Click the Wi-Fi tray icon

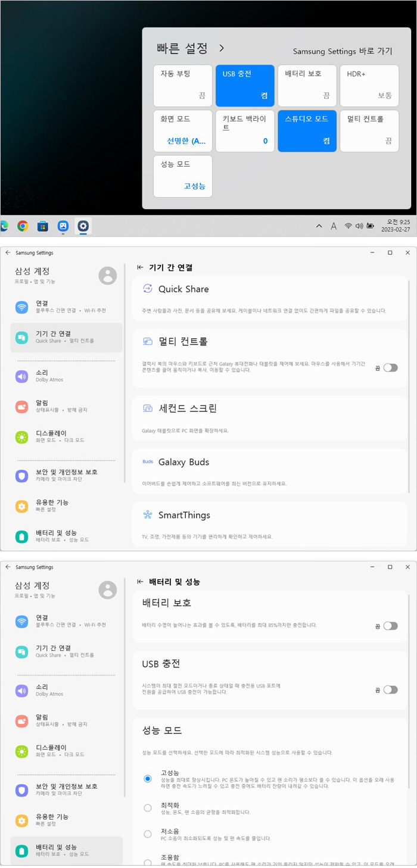[348, 226]
